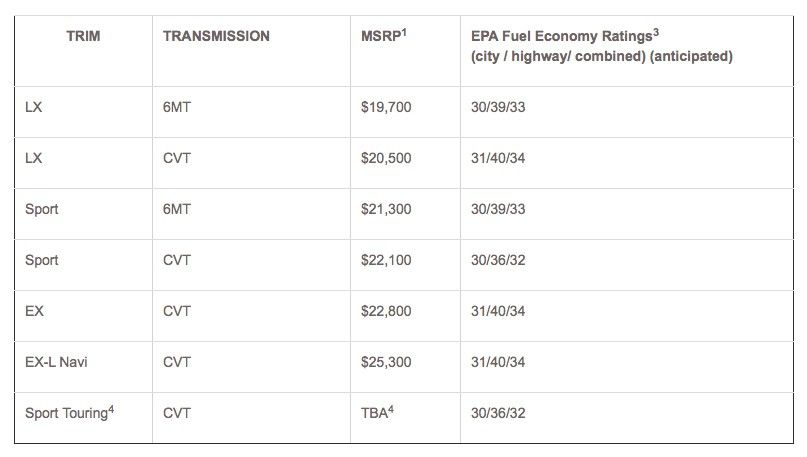807x457 pixels.
Task: Select the 30/39/33 rating in LX row
Action: tap(498, 107)
